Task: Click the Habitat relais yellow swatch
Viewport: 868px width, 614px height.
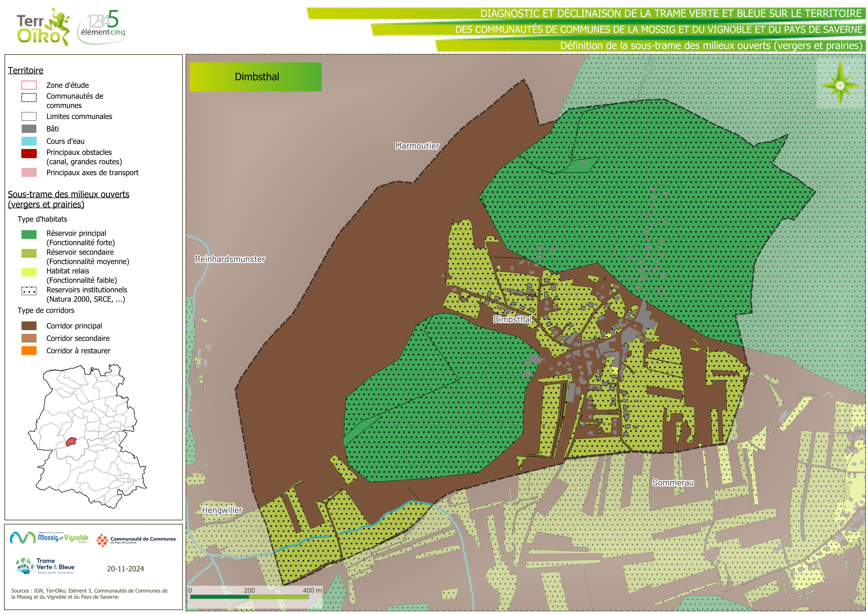Action: click(29, 272)
